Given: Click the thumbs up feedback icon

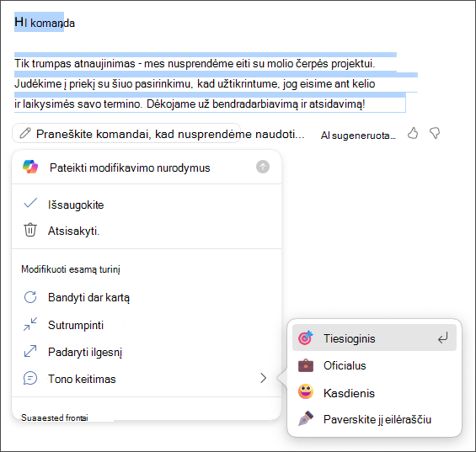Looking at the screenshot, I should tap(413, 133).
